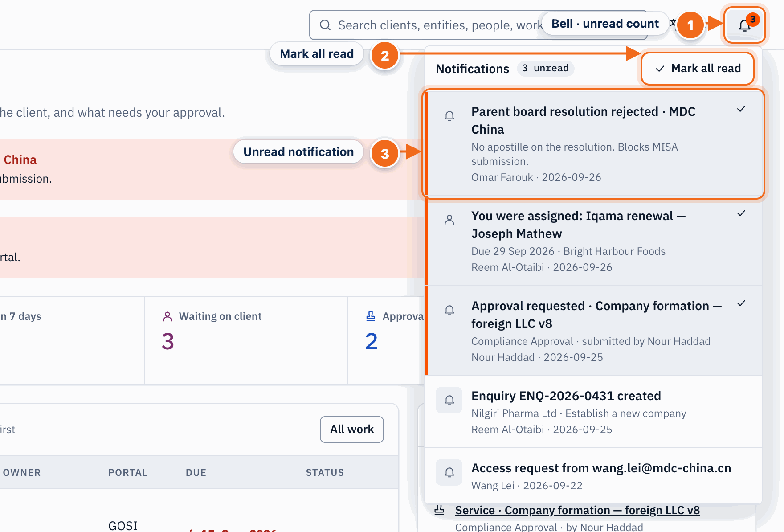Click the Notifications panel heading
Screen dimensions: 784x532
click(x=472, y=69)
